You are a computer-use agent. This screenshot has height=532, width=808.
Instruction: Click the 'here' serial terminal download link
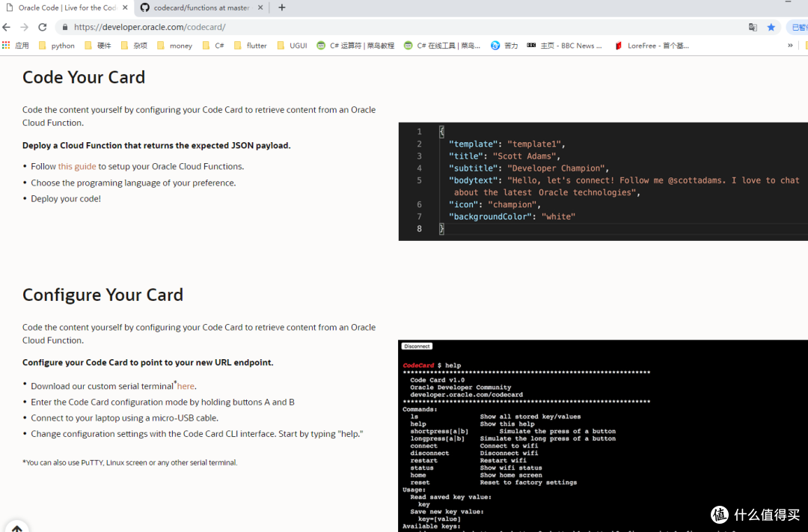pos(186,386)
